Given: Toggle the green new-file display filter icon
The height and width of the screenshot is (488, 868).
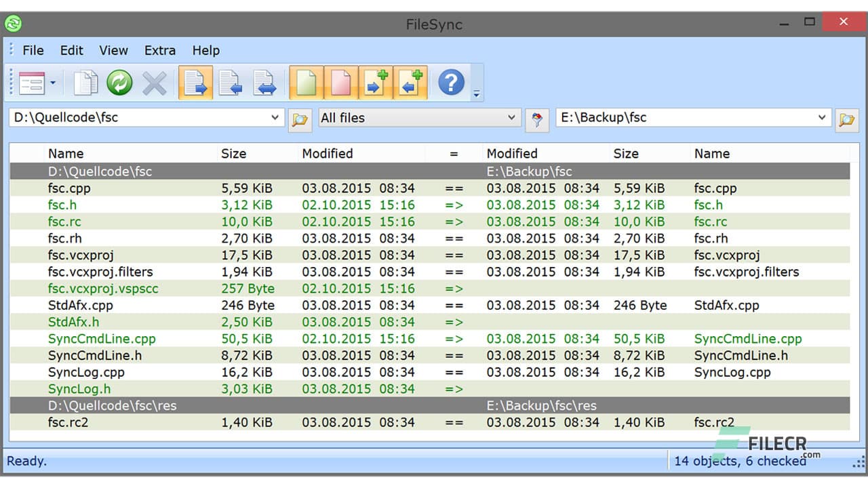Looking at the screenshot, I should point(306,82).
